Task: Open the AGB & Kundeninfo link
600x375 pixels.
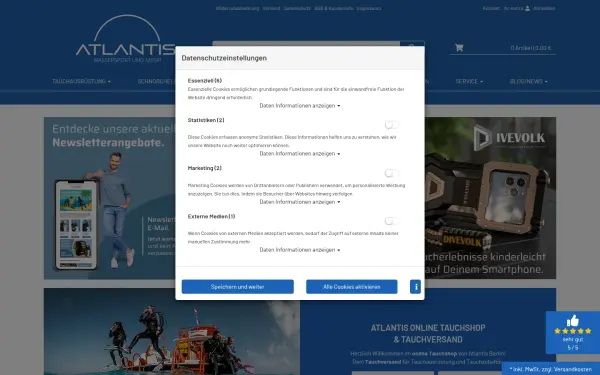Action: [x=334, y=8]
